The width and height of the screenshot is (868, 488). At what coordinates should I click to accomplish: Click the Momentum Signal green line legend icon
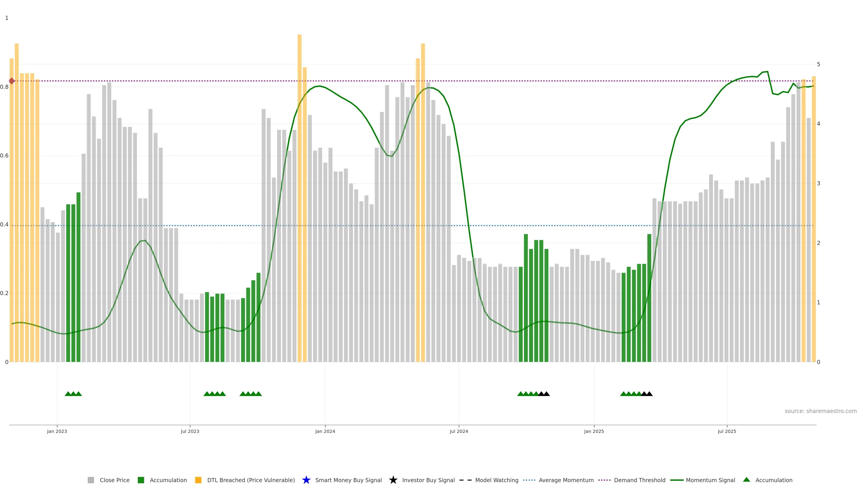tap(677, 480)
